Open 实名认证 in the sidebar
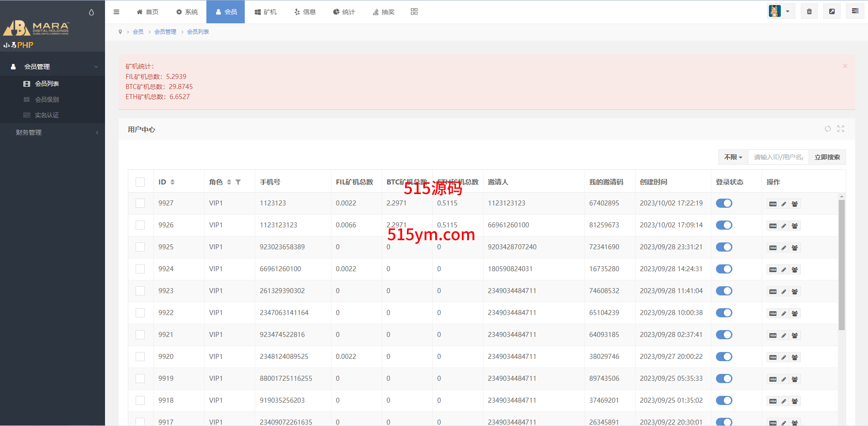The width and height of the screenshot is (868, 426). click(47, 115)
